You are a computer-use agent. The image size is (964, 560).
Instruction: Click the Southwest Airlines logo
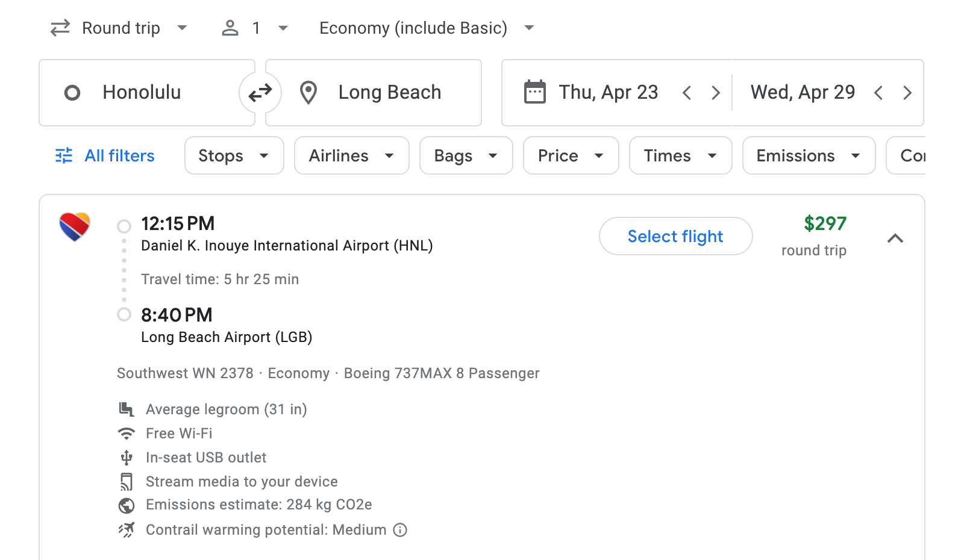point(75,227)
